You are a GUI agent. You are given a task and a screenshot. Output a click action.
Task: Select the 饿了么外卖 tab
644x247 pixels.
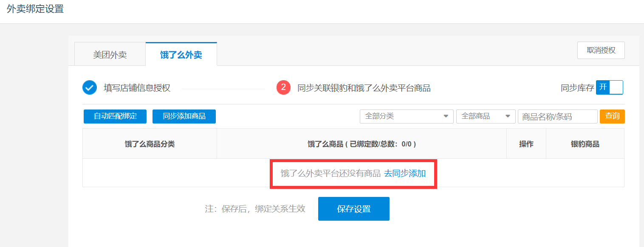[181, 55]
